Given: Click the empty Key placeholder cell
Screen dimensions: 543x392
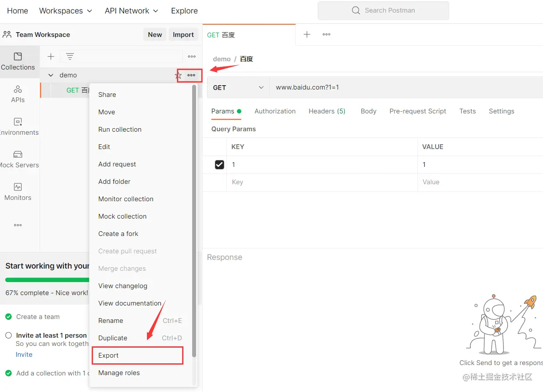Looking at the screenshot, I should click(x=322, y=182).
